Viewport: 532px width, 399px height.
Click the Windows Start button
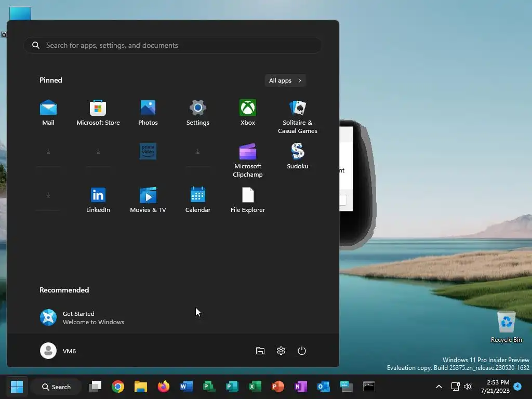tap(17, 387)
